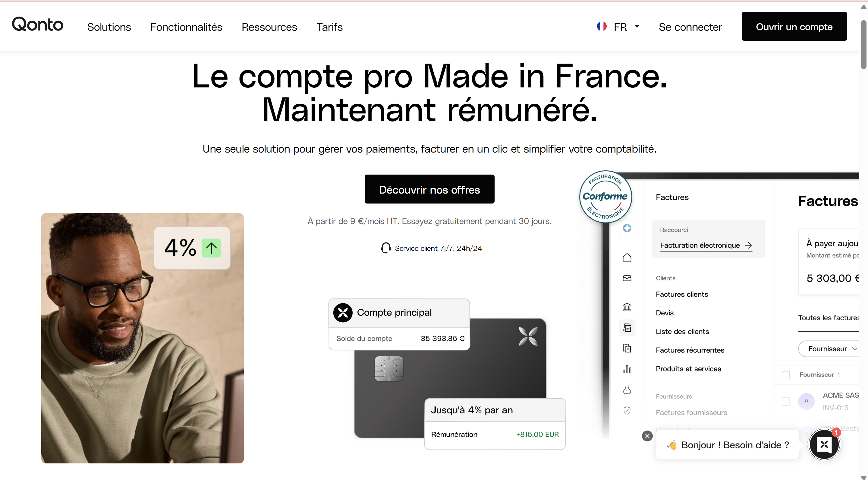Viewport: 868px width, 480px height.
Task: Select the bar chart sidebar icon
Action: click(x=627, y=369)
